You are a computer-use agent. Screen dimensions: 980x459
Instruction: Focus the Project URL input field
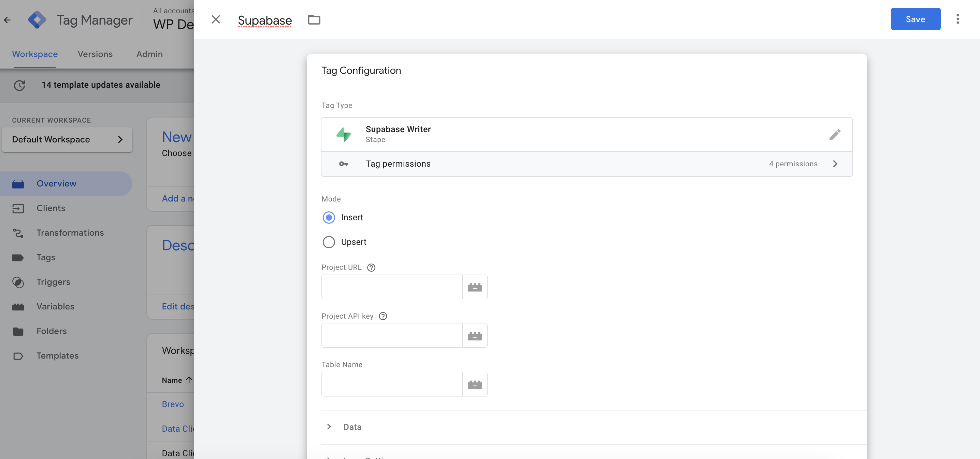pyautogui.click(x=392, y=287)
